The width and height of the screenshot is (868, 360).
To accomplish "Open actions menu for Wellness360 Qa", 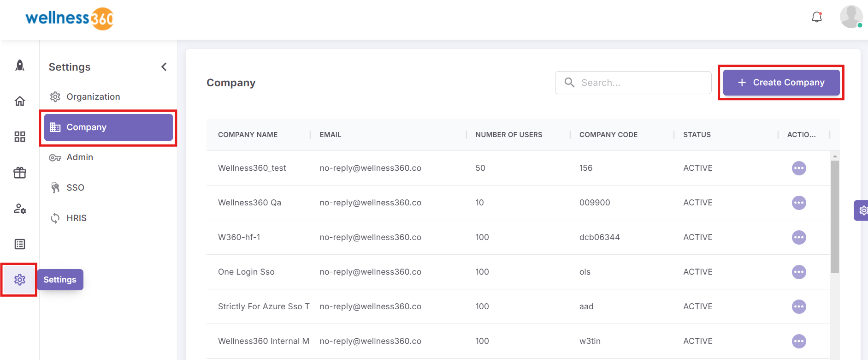I will tap(799, 203).
